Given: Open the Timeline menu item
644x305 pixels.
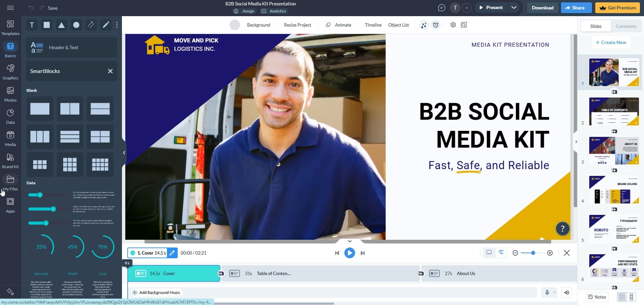Looking at the screenshot, I should [x=373, y=25].
